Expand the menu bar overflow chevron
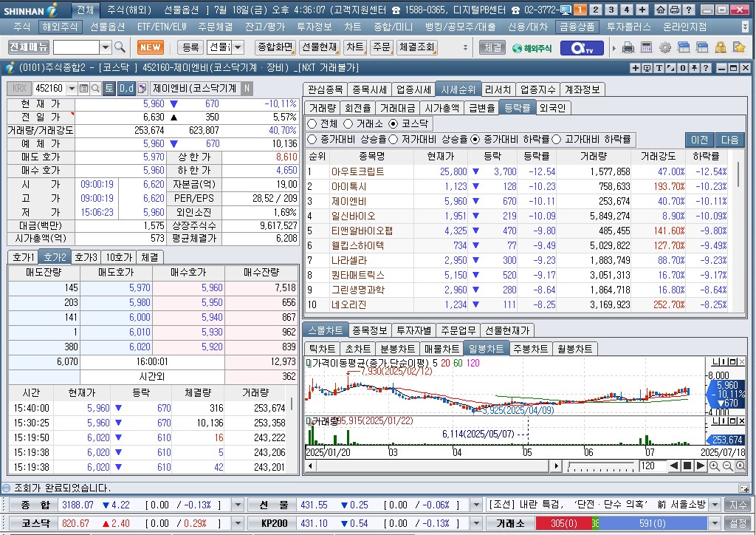 [745, 27]
